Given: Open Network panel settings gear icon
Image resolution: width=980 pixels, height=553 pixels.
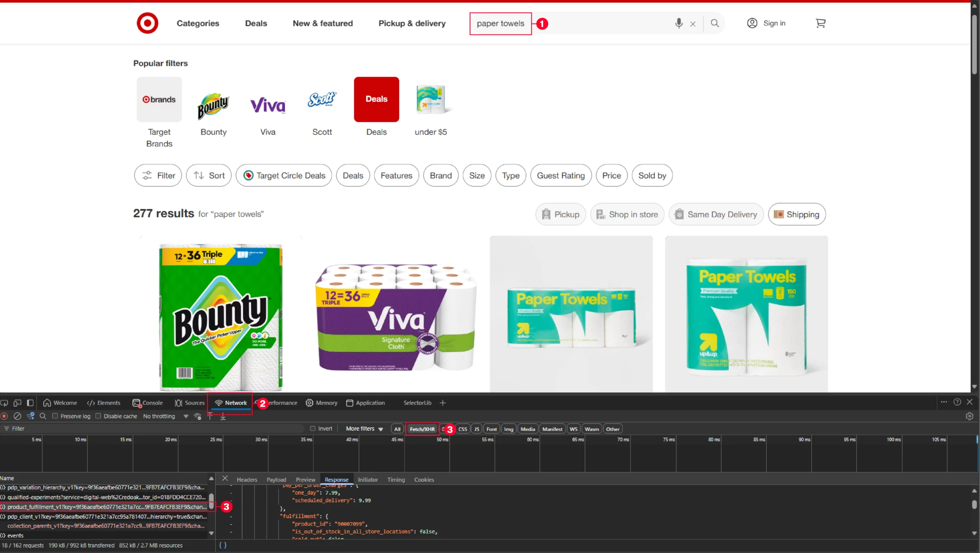Looking at the screenshot, I should 969,416.
